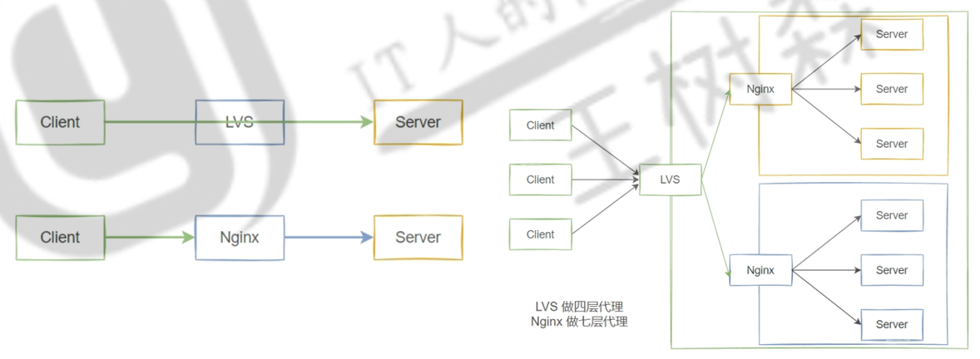Select the top small Client box in right diagram
This screenshot has height=359, width=980.
(x=541, y=125)
